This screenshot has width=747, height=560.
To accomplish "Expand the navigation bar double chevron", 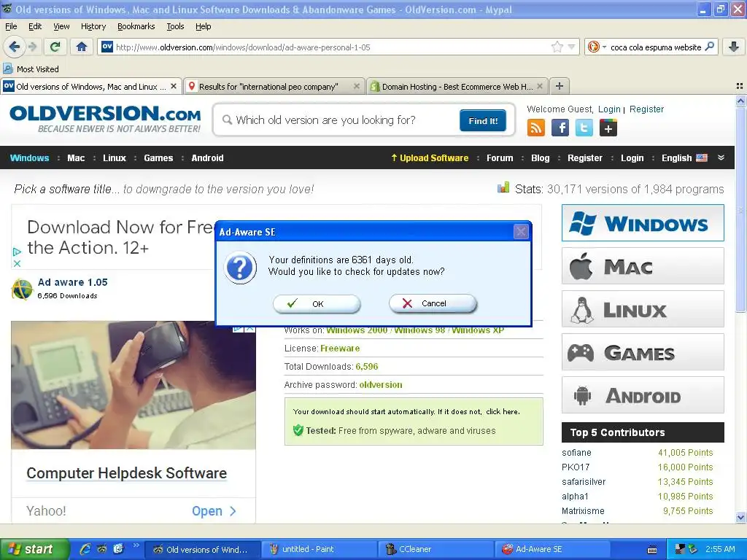I will (721, 157).
